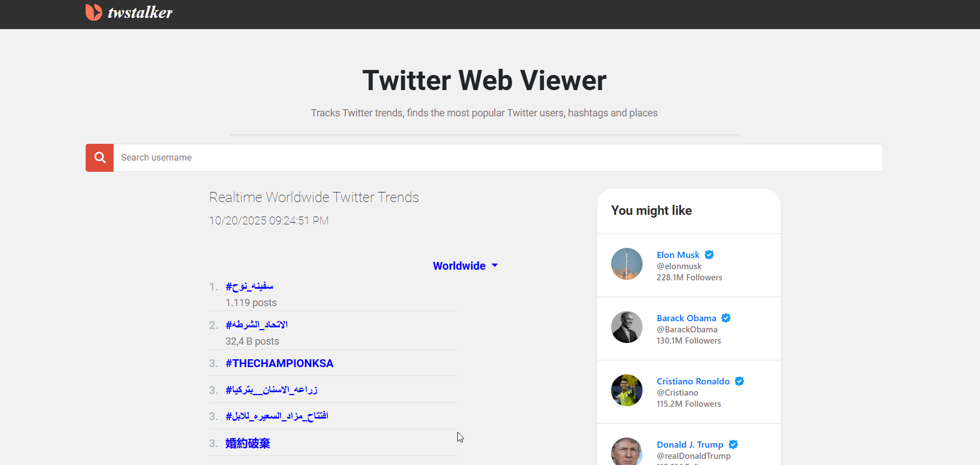Click the red search magnifier icon

[x=100, y=158]
